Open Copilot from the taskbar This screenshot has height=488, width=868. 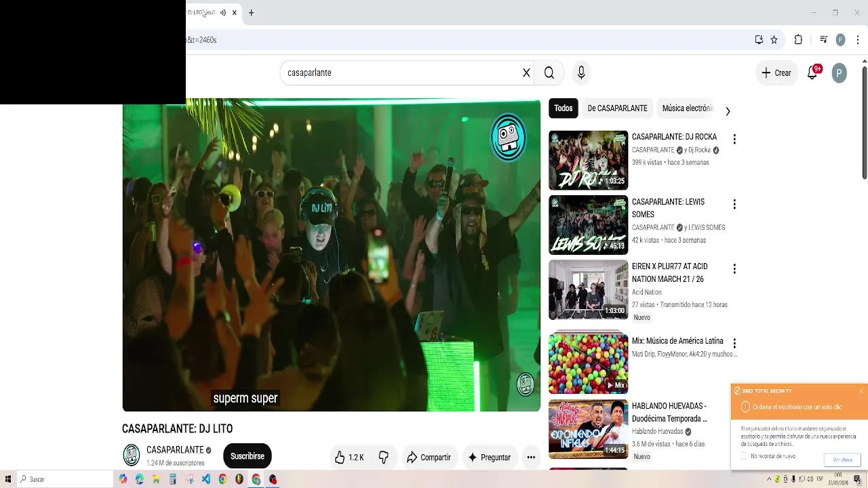coord(123,479)
